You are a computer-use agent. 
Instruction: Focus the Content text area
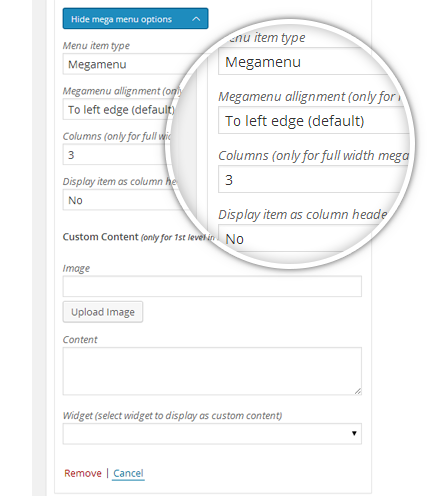click(212, 371)
